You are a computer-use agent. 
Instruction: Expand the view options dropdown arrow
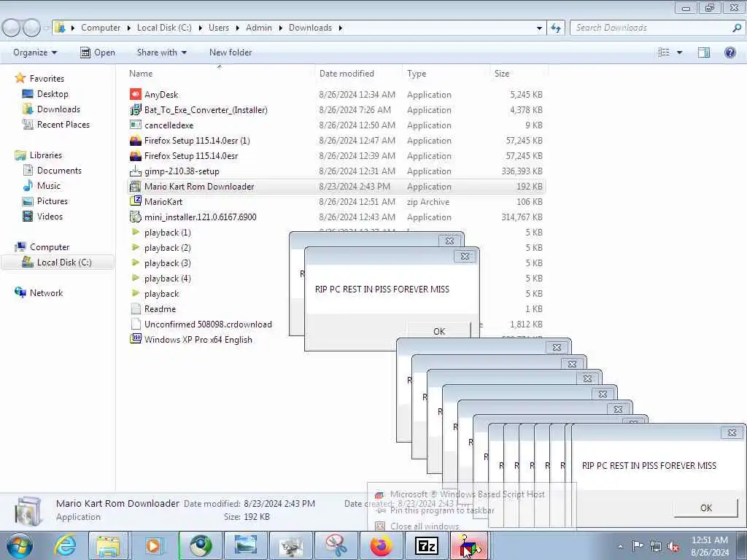[x=679, y=52]
